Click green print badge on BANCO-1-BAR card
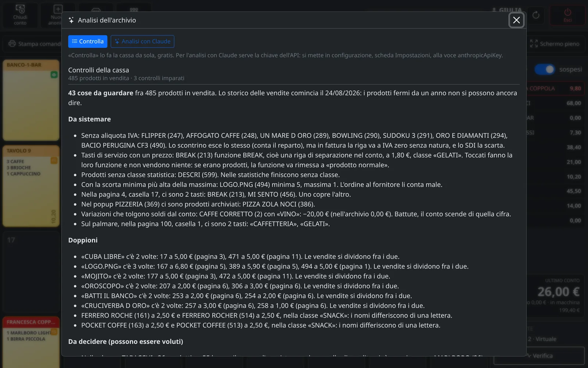 pyautogui.click(x=54, y=75)
